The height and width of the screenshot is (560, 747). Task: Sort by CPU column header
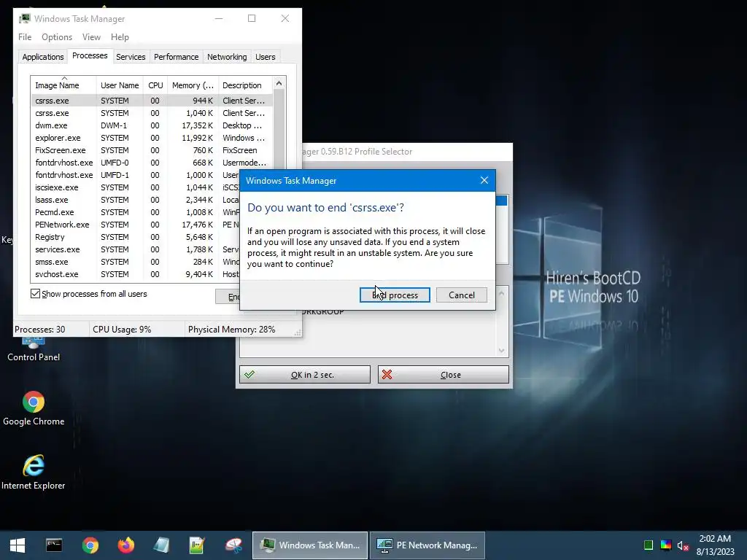pyautogui.click(x=155, y=85)
